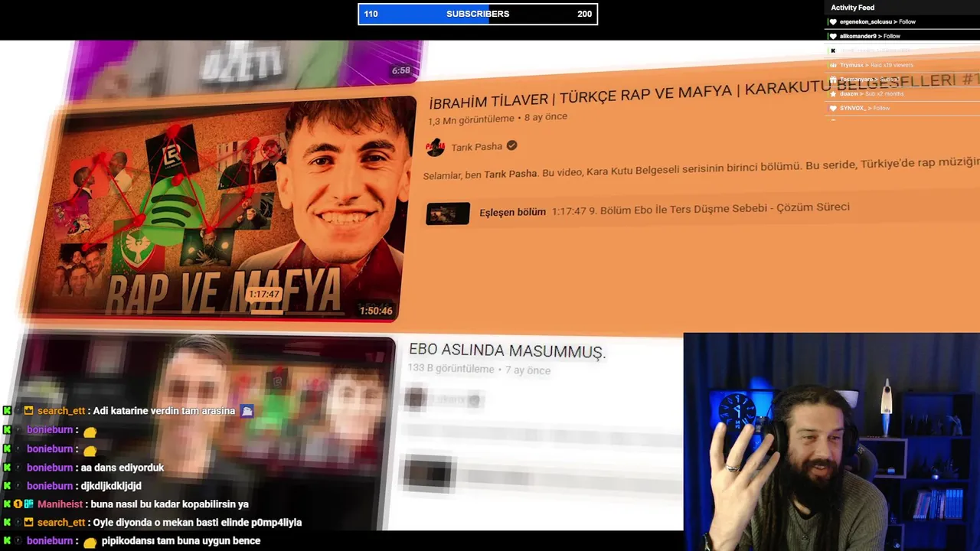980x551 pixels.
Task: Click the heart icon beside ergenekon_solcusu
Action: [x=833, y=22]
